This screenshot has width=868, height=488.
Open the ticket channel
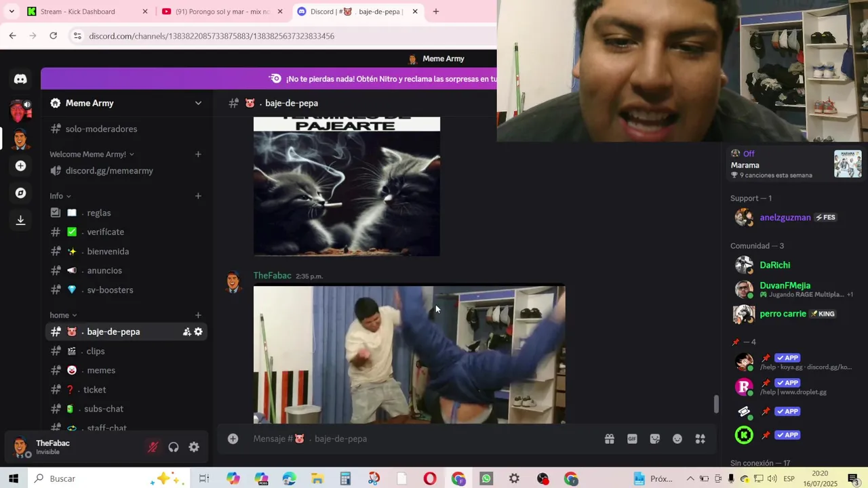(127, 390)
